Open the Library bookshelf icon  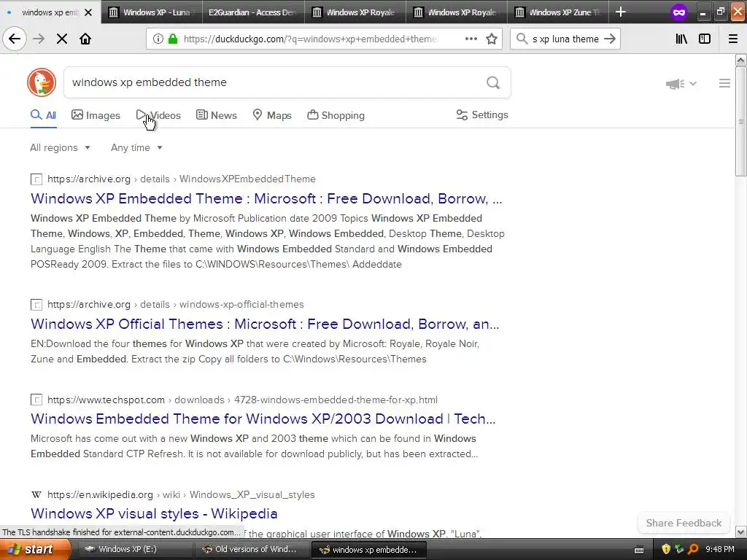(681, 39)
